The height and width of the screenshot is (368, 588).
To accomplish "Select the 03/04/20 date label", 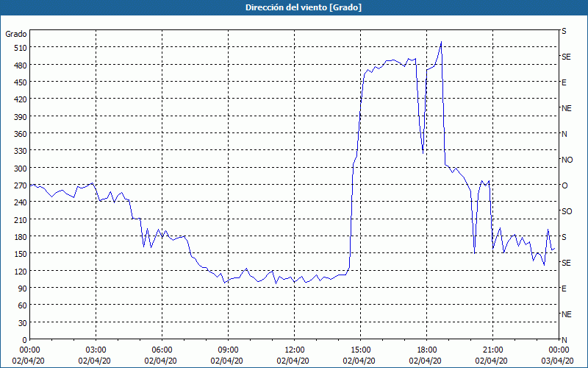I will tap(557, 361).
